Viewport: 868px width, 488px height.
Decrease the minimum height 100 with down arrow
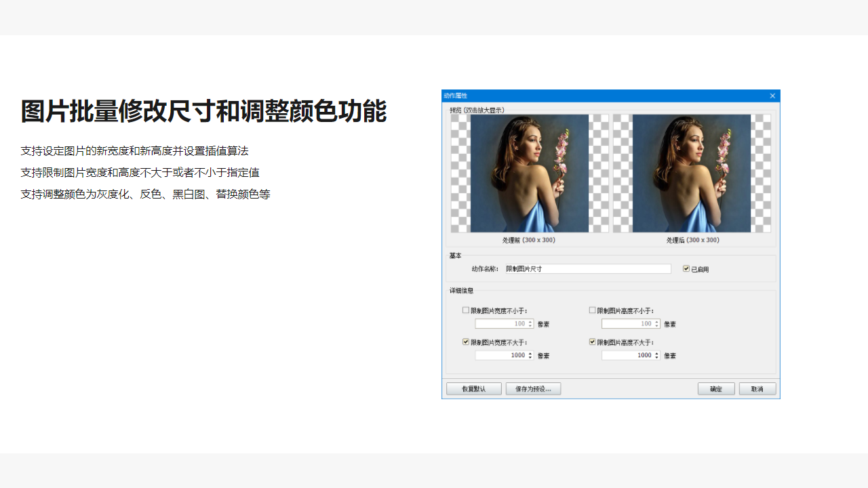coord(655,325)
